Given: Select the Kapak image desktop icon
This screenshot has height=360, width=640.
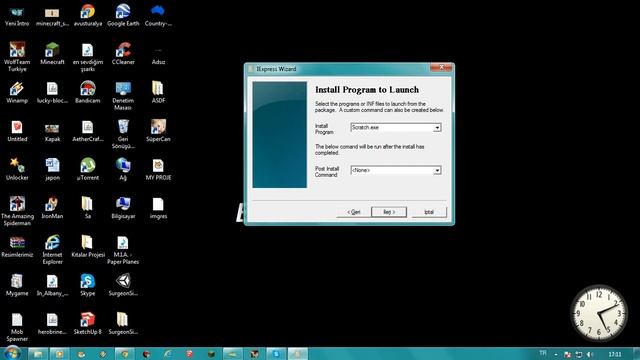Looking at the screenshot, I should [52, 131].
